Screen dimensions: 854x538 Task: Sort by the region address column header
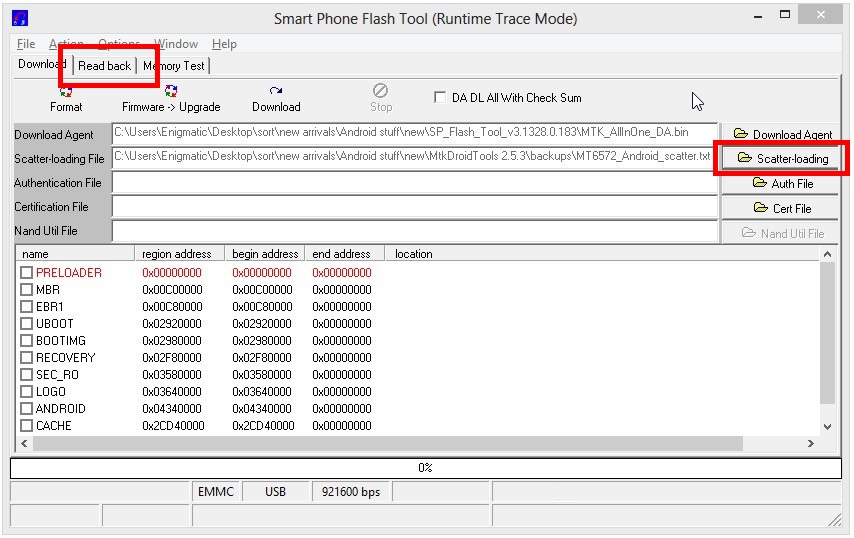pyautogui.click(x=180, y=254)
